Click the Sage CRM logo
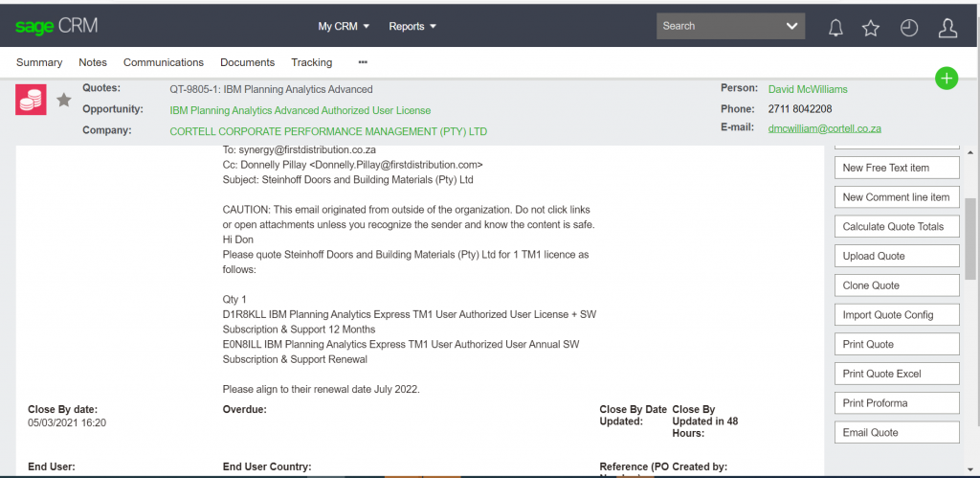This screenshot has height=478, width=980. (56, 26)
